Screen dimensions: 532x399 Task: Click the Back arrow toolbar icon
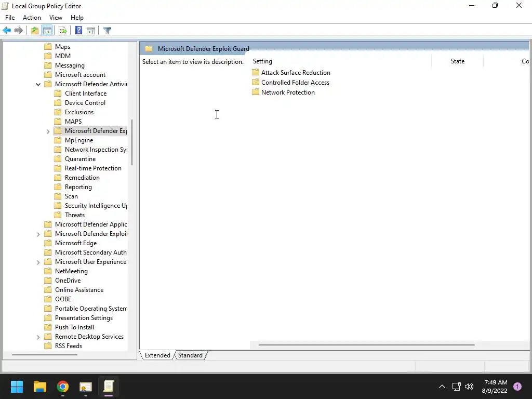tap(7, 31)
